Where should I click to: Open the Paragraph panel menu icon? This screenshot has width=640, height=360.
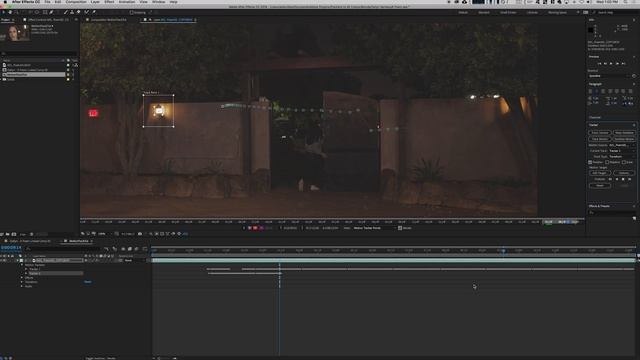click(x=634, y=84)
